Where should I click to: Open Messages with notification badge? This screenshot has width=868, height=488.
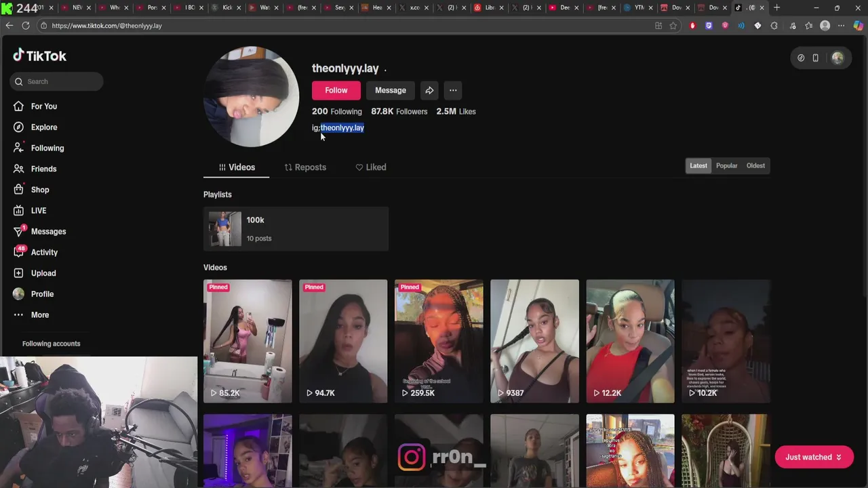[x=48, y=231]
